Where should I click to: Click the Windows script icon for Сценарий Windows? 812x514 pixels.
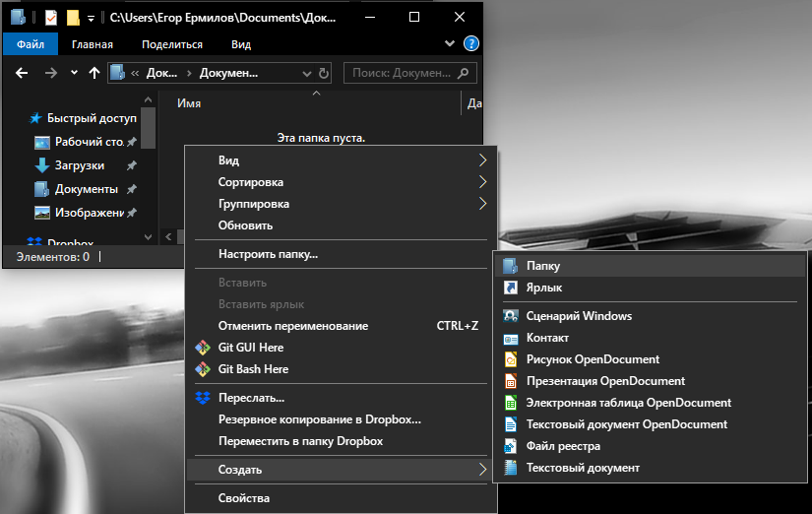510,316
